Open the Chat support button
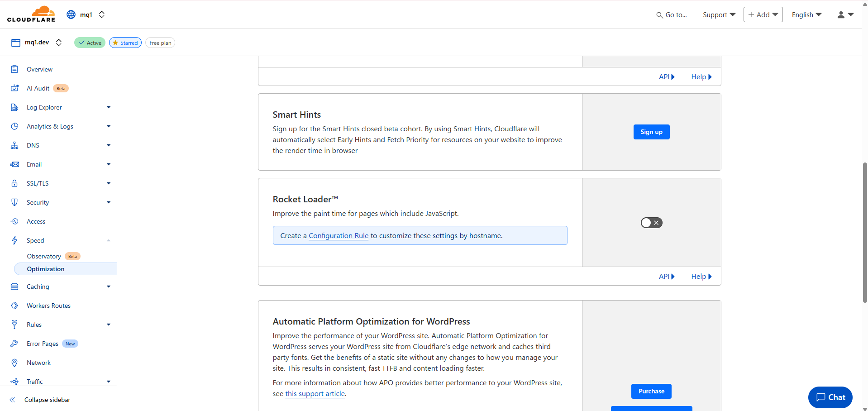The image size is (868, 411). pos(830,397)
